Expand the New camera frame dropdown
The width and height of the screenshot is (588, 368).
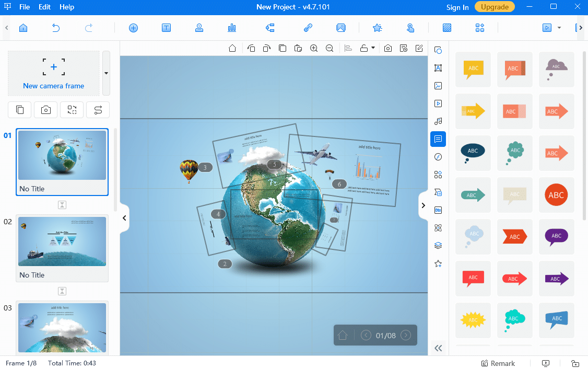pyautogui.click(x=107, y=73)
